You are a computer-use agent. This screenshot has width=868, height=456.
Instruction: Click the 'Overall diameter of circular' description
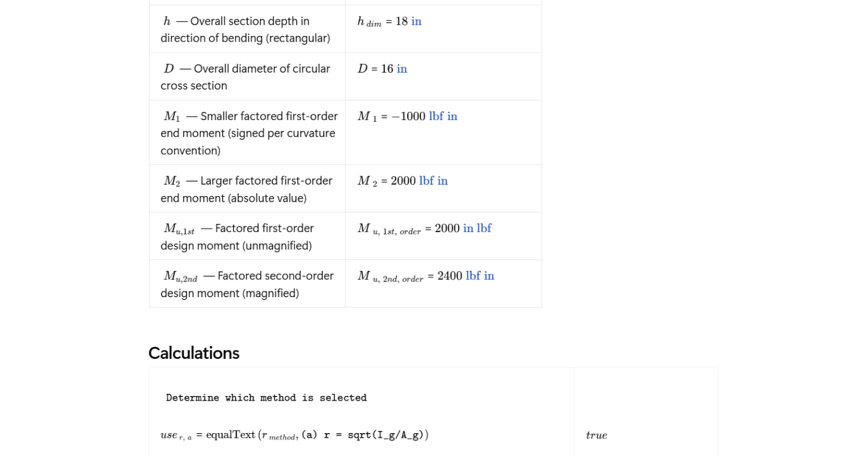(246, 77)
